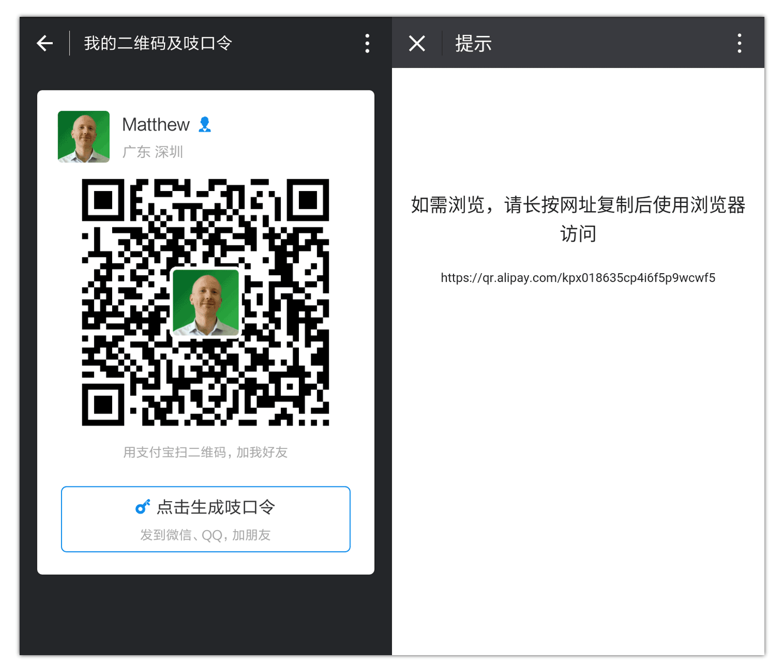Image resolution: width=784 pixels, height=672 pixels.
Task: Click the 点击生成吱口令 button
Action: tap(206, 519)
